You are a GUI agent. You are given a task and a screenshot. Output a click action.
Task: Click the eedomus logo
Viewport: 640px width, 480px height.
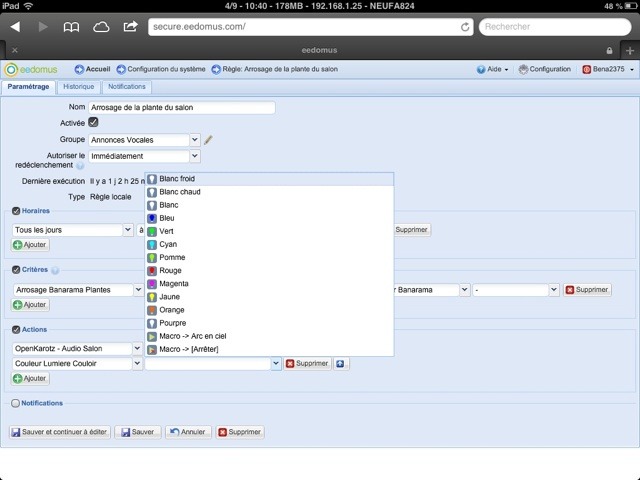[31, 69]
